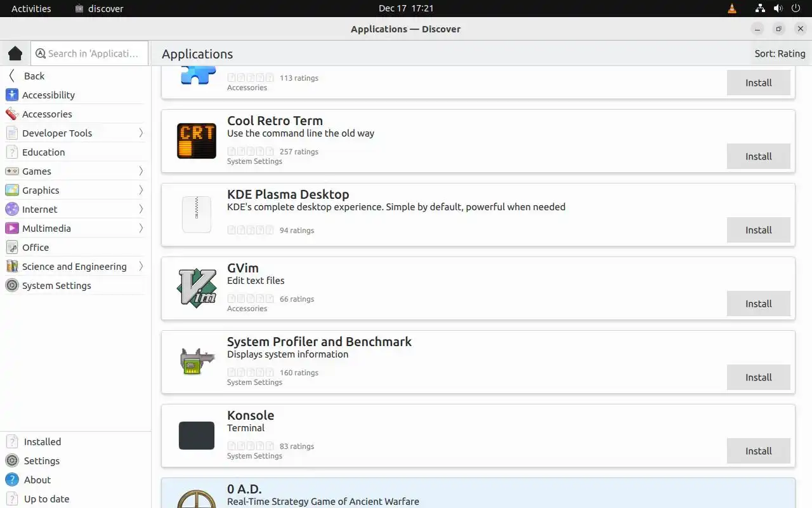Click the Office category icon
Screen dimensions: 812x508
click(x=11, y=247)
